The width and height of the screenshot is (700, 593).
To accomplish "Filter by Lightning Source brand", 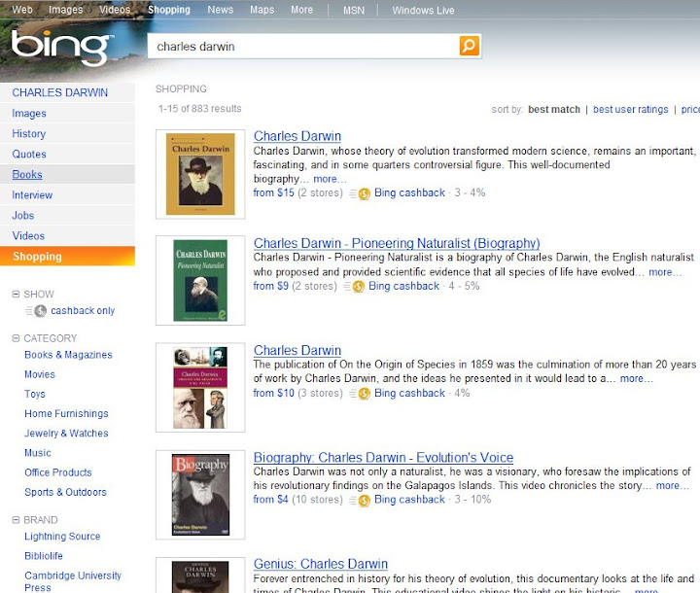I will [x=62, y=537].
